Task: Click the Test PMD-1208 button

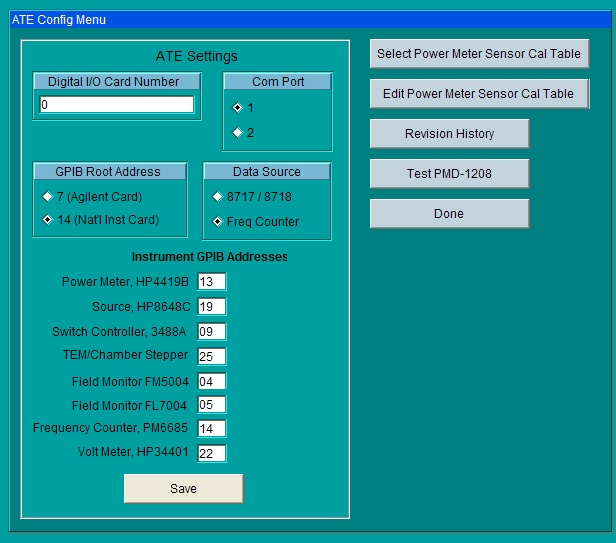Action: pyautogui.click(x=449, y=174)
